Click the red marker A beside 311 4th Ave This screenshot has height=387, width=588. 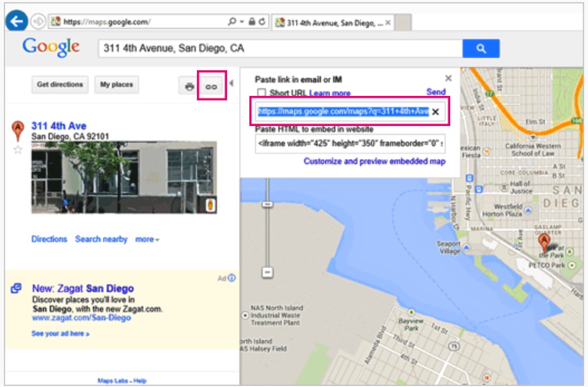18,130
